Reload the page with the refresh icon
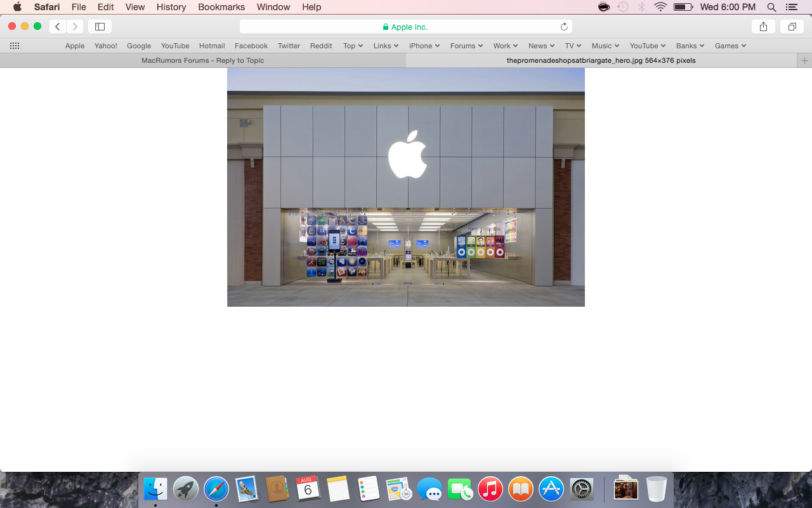 point(564,27)
